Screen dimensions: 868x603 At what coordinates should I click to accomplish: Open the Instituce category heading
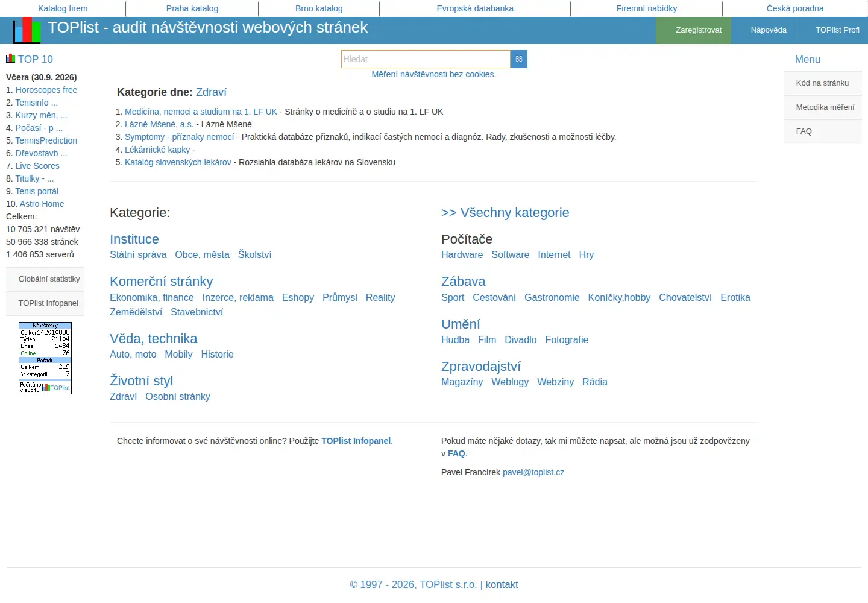pyautogui.click(x=134, y=239)
